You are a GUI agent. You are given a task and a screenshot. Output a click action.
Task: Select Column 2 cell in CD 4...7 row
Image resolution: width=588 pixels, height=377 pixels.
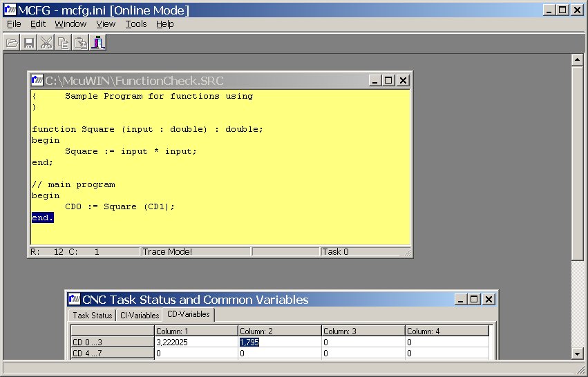tap(280, 353)
